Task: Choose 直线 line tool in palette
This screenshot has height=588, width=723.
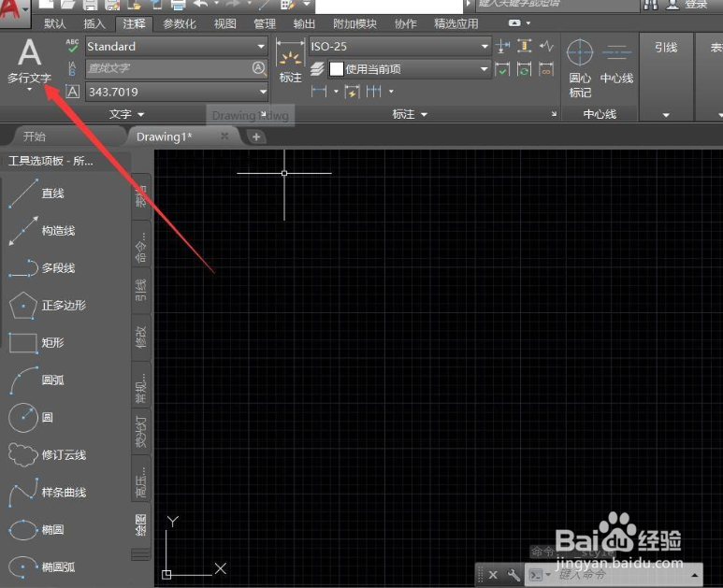Action: click(36, 194)
